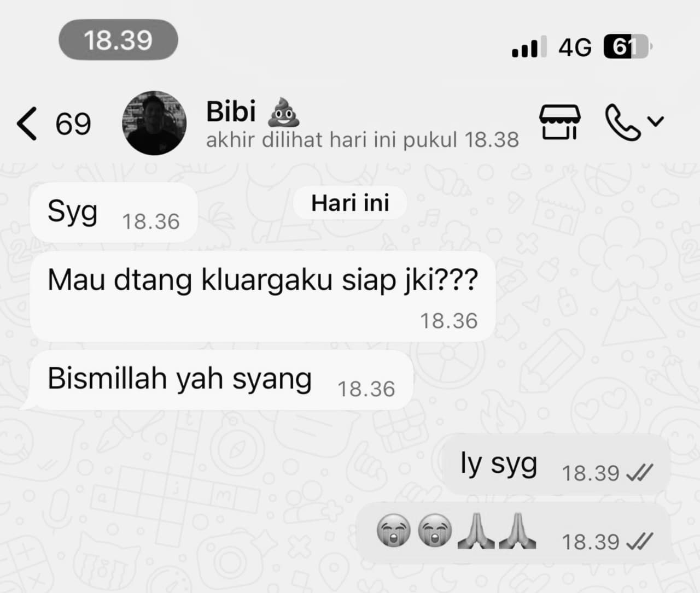Tap the cellular signal bars icon
This screenshot has width=700, height=593.
coord(529,48)
